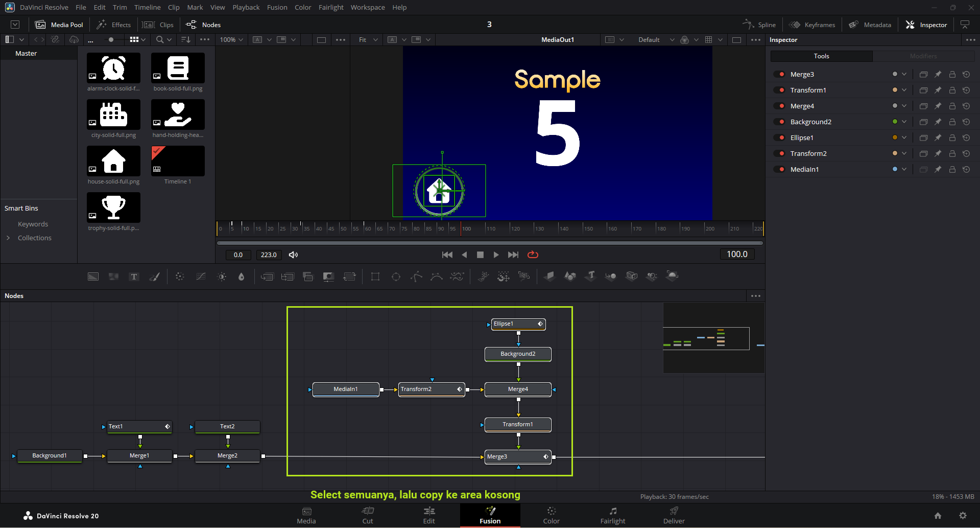Open the 100% zoom dropdown
980x528 pixels.
click(x=231, y=40)
